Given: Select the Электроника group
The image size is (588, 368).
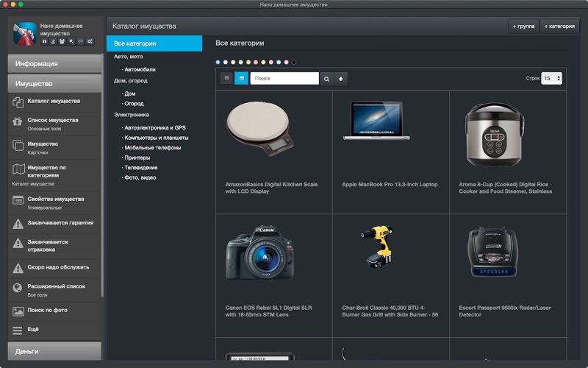Looking at the screenshot, I should [x=132, y=115].
